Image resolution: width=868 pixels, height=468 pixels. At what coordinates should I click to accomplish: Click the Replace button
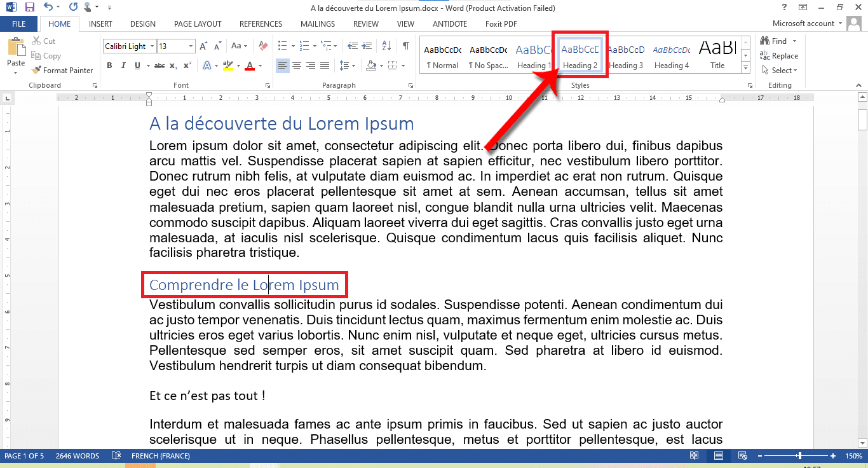click(x=779, y=56)
